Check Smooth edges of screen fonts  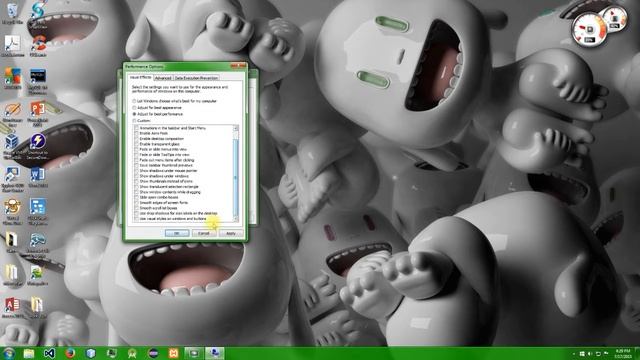coord(137,203)
